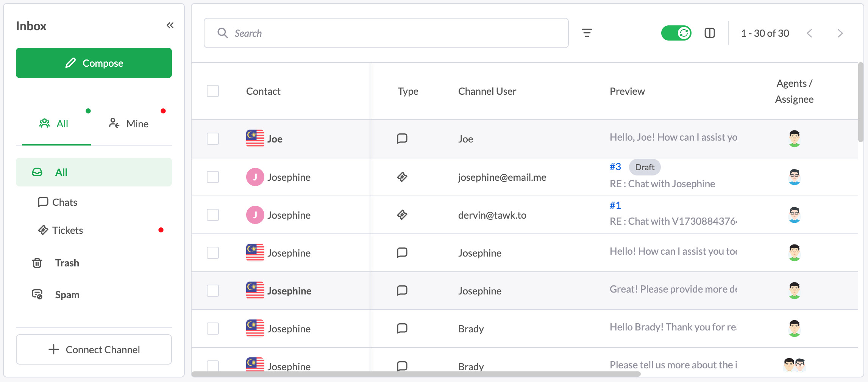Toggle the green auto-refresh switch

coord(676,33)
